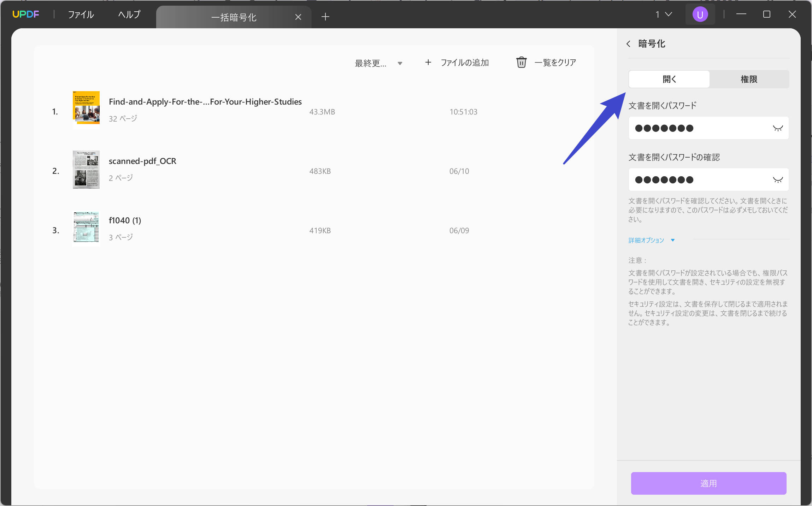812x506 pixels.
Task: Open the window count dropdown showing 1
Action: 663,14
